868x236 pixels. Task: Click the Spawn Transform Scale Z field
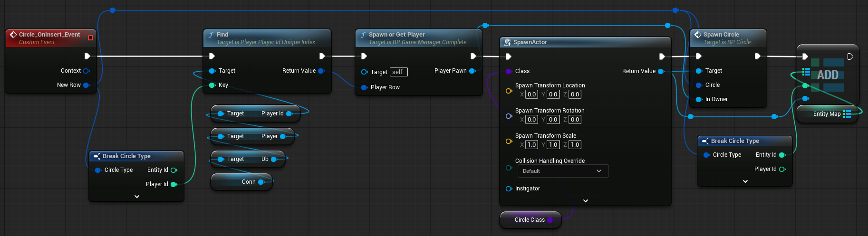click(575, 145)
